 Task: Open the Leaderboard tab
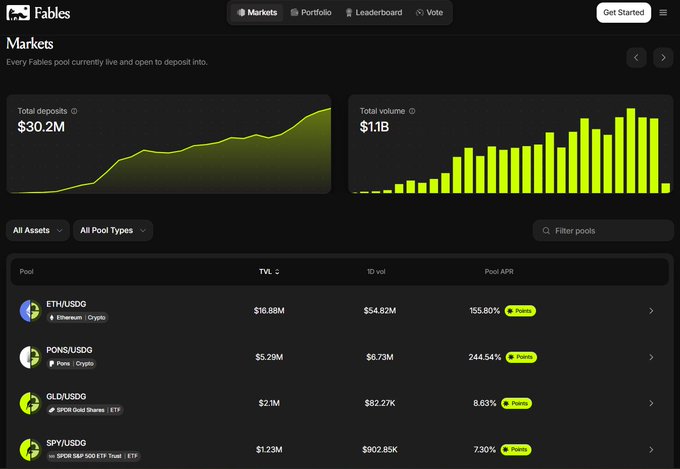pos(374,13)
